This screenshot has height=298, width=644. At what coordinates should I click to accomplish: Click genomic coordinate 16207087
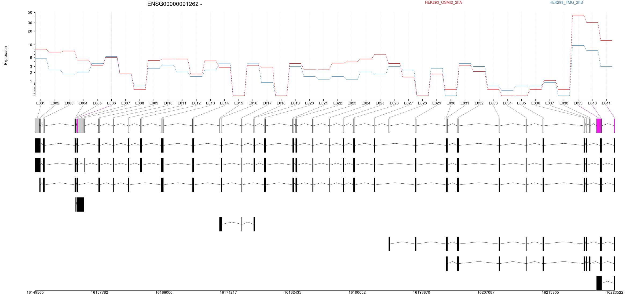[x=486, y=292]
